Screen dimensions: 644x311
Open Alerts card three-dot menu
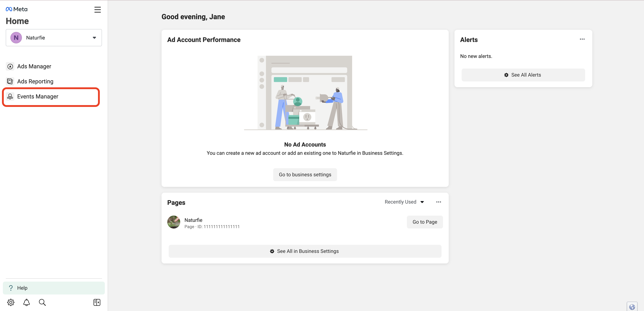(582, 39)
